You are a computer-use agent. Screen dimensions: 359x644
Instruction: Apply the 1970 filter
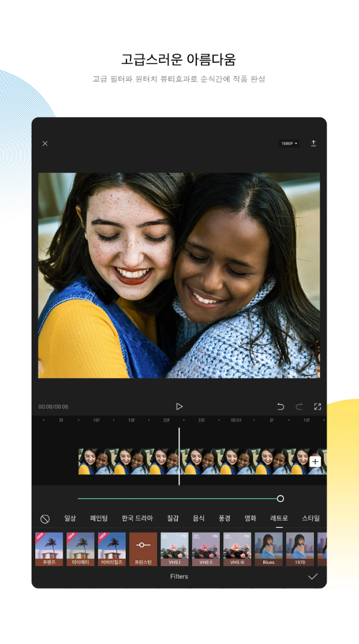[300, 549]
